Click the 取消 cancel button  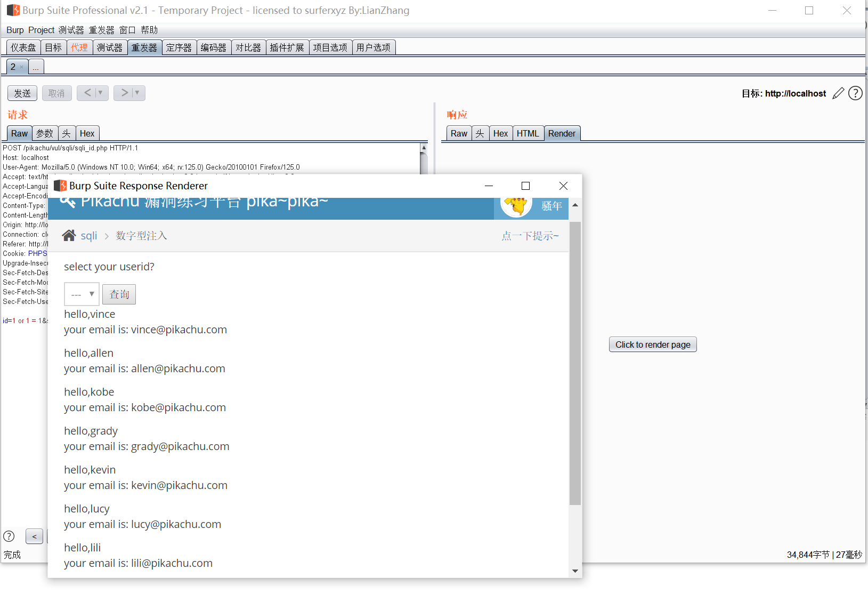point(56,93)
